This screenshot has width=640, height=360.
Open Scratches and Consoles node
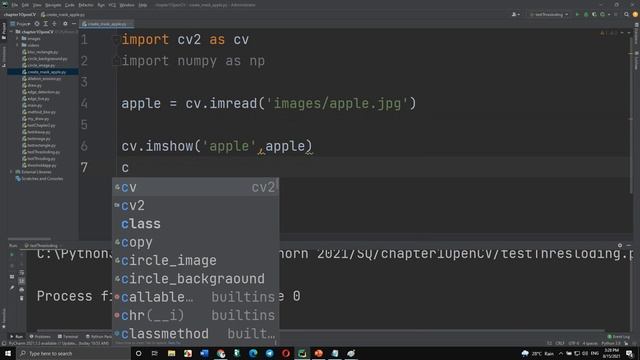[x=39, y=179]
